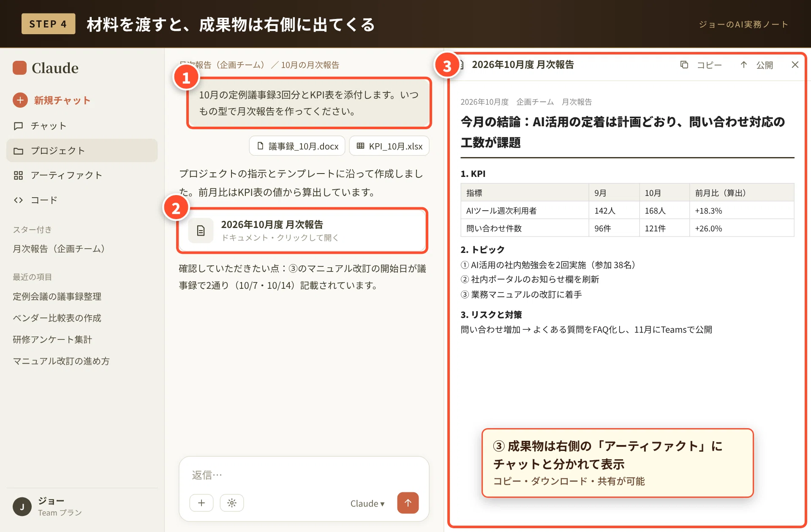
Task: Click the upload arrow icon for 公開
Action: tap(744, 65)
